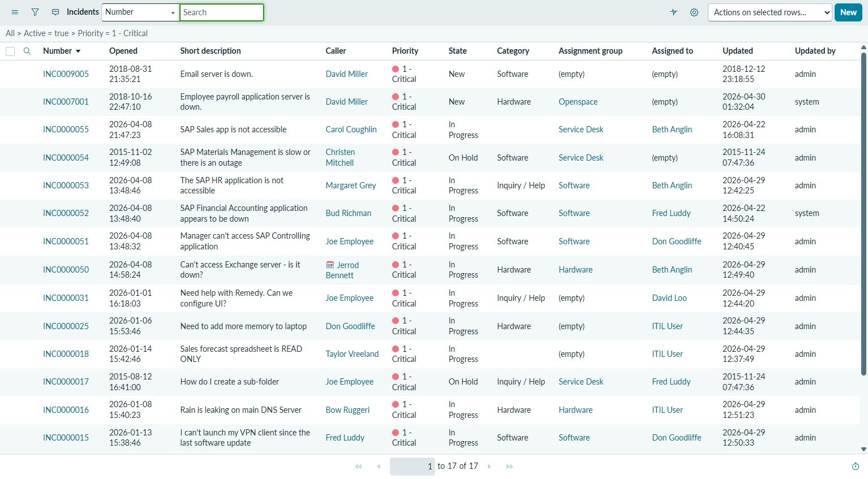Open the Number search field dropdown
This screenshot has height=479, width=868.
pyautogui.click(x=140, y=12)
